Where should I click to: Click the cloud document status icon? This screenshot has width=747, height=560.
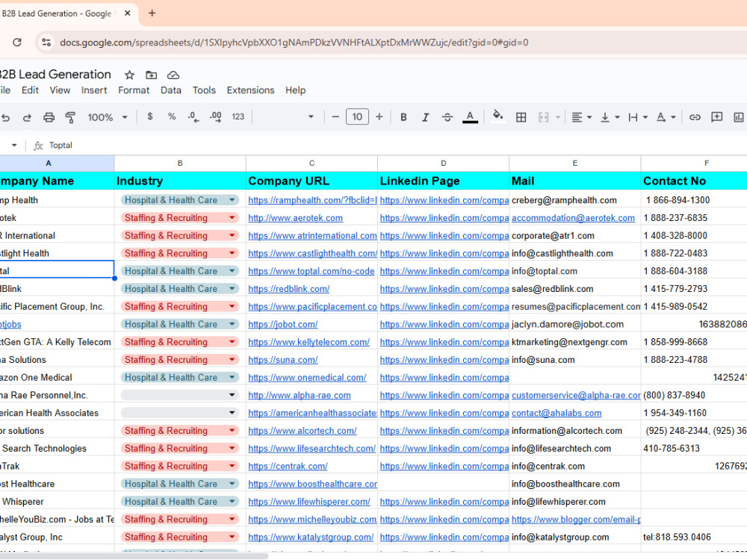tap(173, 75)
